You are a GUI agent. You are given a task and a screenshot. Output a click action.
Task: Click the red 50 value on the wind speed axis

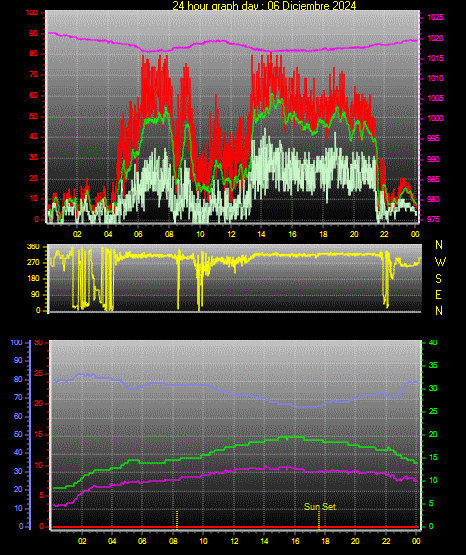click(33, 116)
